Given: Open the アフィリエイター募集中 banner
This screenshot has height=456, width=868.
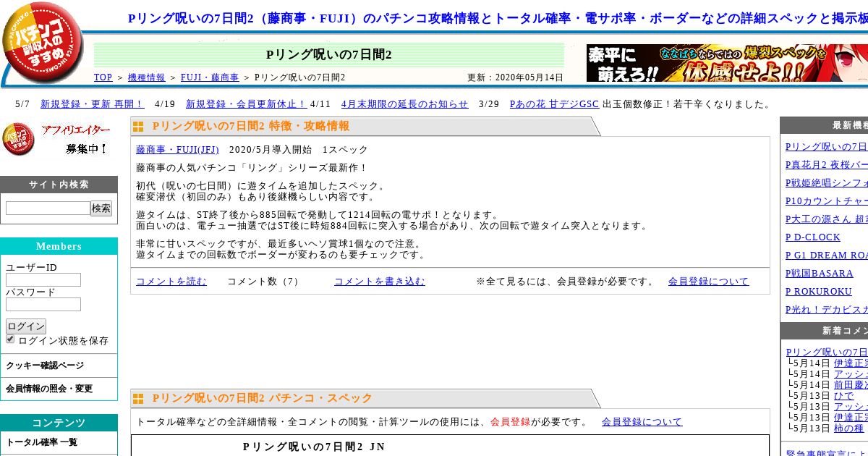Looking at the screenshot, I should pyautogui.click(x=56, y=139).
